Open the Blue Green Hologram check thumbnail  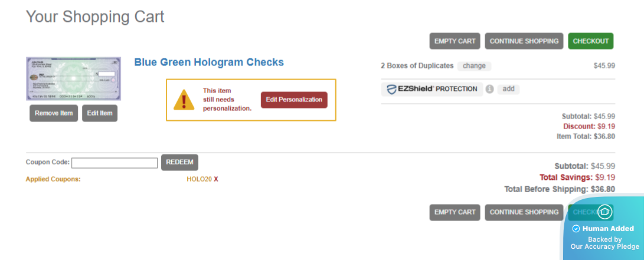73,79
